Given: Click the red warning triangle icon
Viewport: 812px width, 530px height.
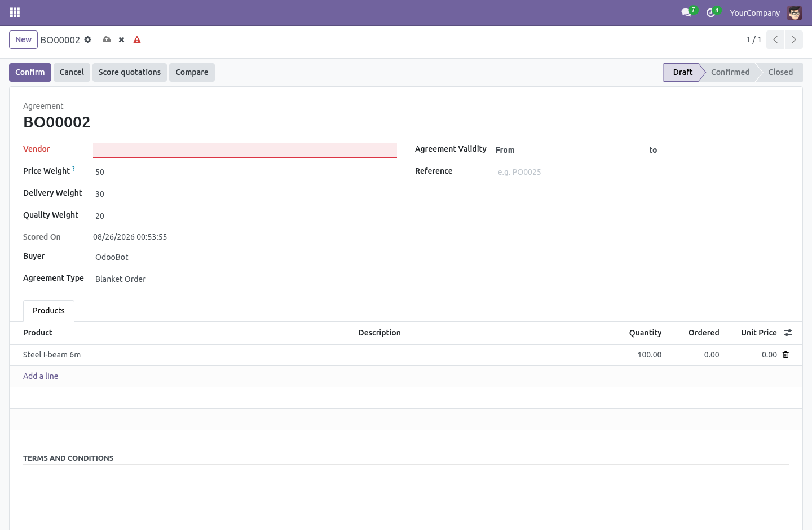Looking at the screenshot, I should 137,39.
